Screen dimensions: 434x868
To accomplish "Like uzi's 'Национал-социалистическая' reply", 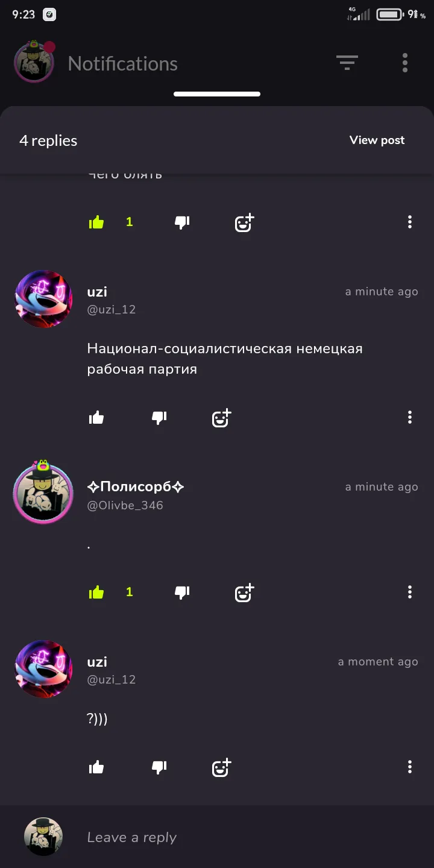I will [x=96, y=418].
